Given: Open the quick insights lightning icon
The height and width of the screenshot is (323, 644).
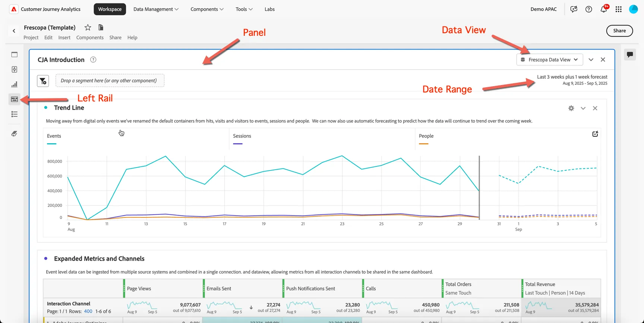Looking at the screenshot, I should click(x=15, y=69).
